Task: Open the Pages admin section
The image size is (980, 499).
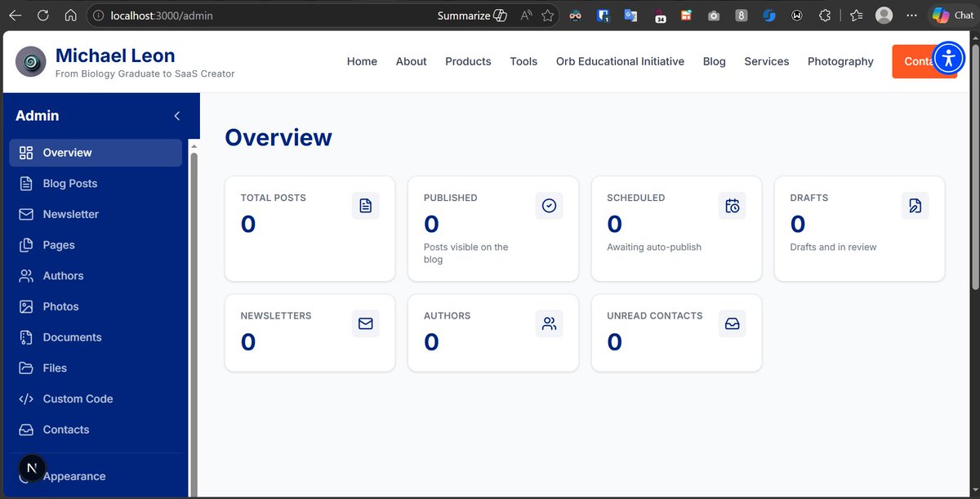Action: (x=96, y=245)
